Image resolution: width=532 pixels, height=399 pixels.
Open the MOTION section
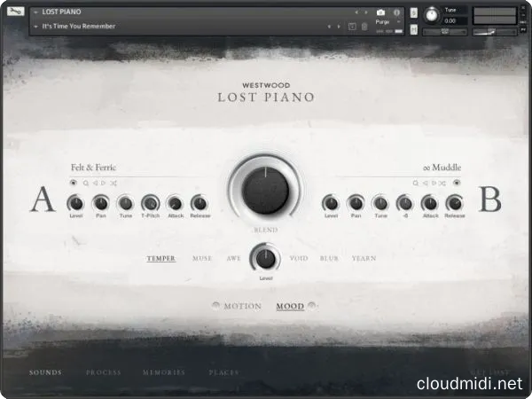(x=243, y=306)
